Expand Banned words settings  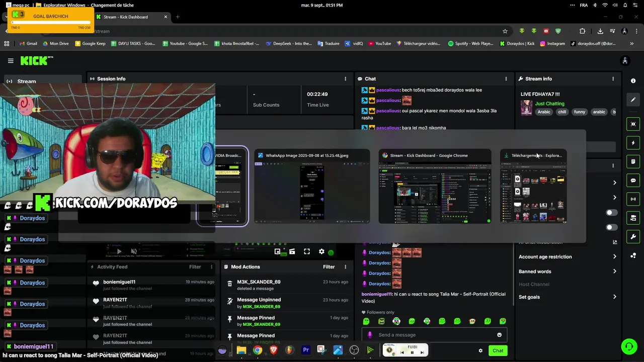pos(567,271)
